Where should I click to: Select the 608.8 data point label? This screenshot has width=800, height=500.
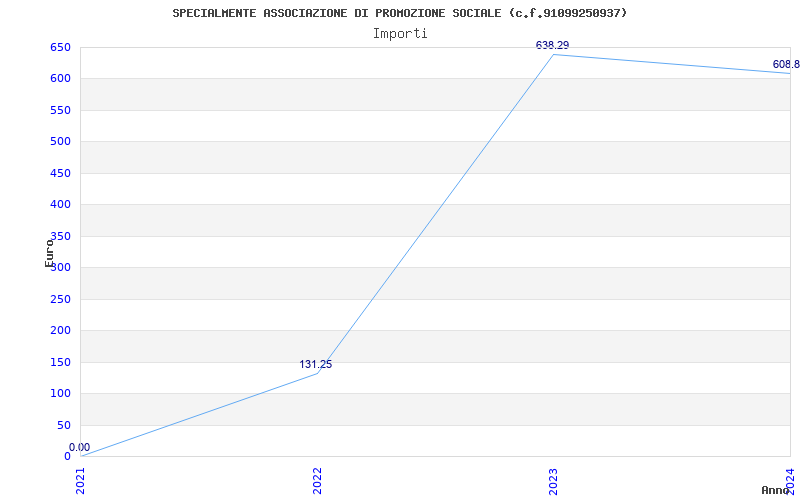[786, 64]
